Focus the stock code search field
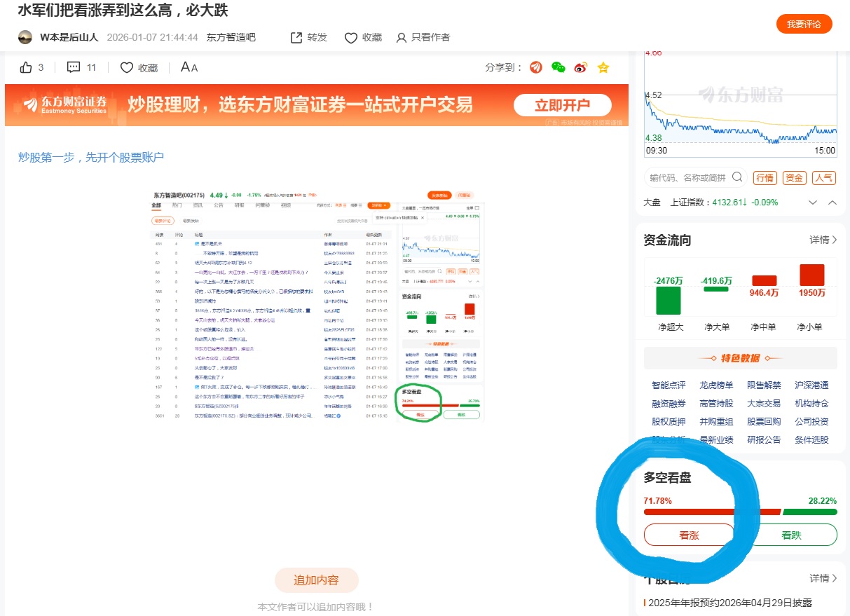Screen dimensions: 850x616 (x=694, y=177)
